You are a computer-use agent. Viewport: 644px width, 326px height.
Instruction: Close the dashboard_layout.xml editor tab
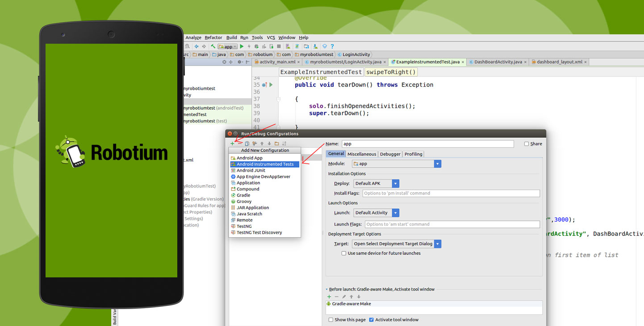pos(585,62)
